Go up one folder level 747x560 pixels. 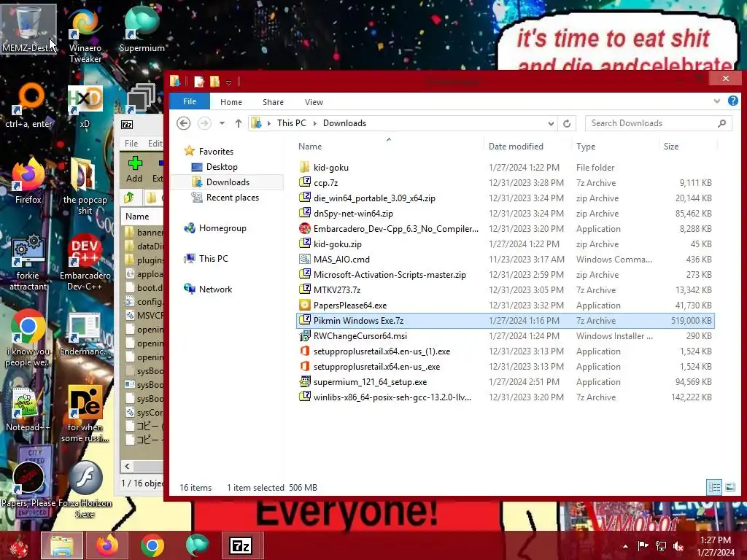point(239,123)
